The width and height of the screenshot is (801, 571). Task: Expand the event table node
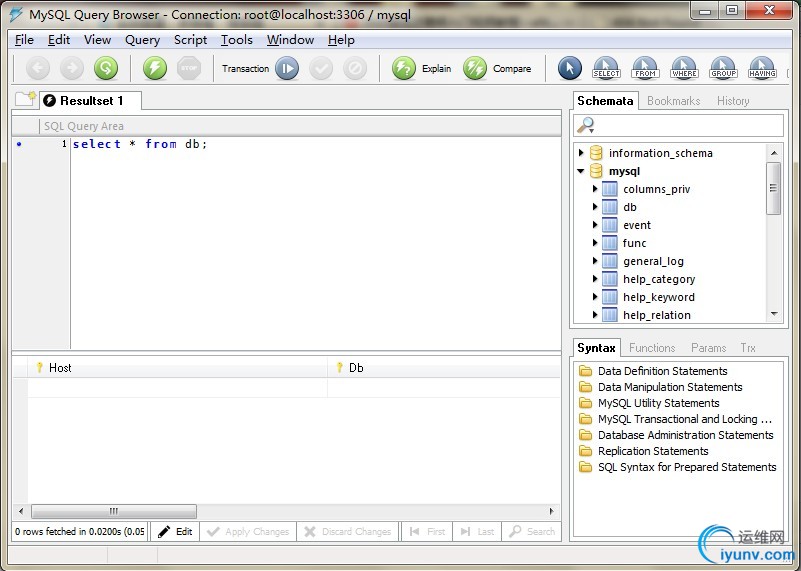click(595, 225)
